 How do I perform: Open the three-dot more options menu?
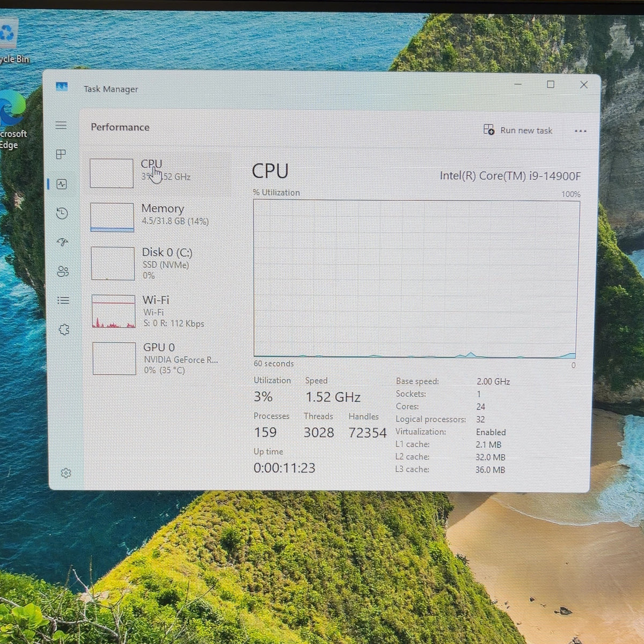pos(581,131)
